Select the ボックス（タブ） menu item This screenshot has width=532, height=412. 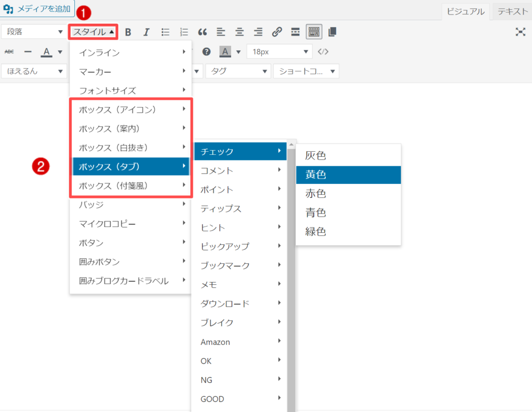[x=130, y=167]
